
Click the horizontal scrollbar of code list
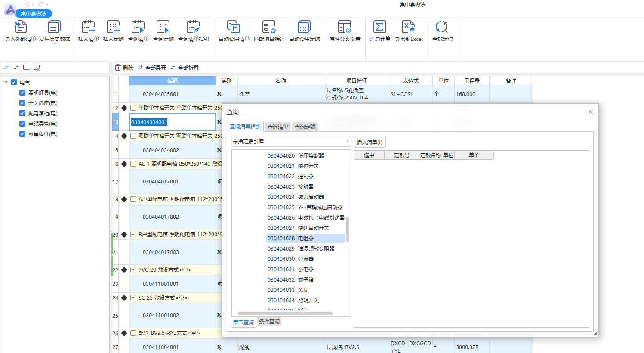(x=285, y=313)
